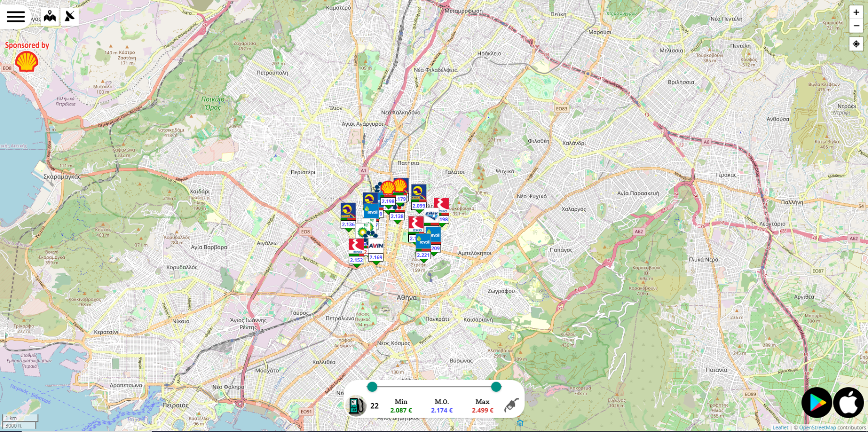The image size is (868, 432).
Task: Click the price range slider track
Action: tap(434, 387)
